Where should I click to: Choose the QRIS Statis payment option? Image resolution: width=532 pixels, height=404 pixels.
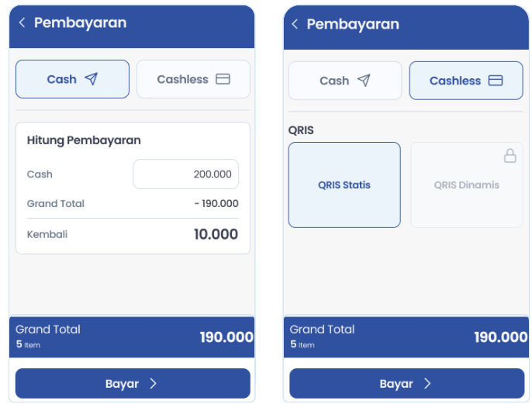(x=344, y=185)
